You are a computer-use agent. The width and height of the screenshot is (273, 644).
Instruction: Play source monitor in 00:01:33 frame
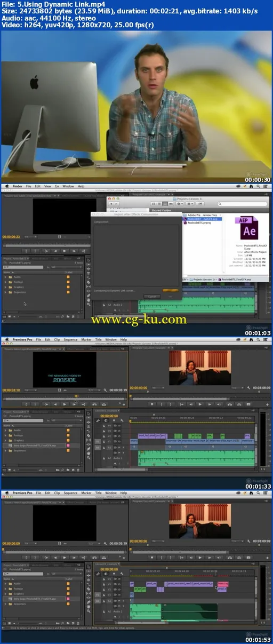click(x=65, y=404)
